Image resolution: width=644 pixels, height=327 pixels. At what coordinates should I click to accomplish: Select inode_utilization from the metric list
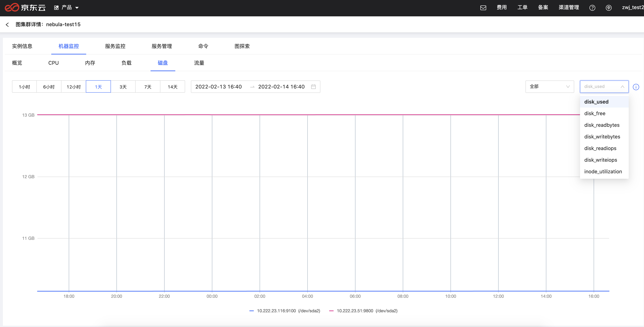[604, 172]
